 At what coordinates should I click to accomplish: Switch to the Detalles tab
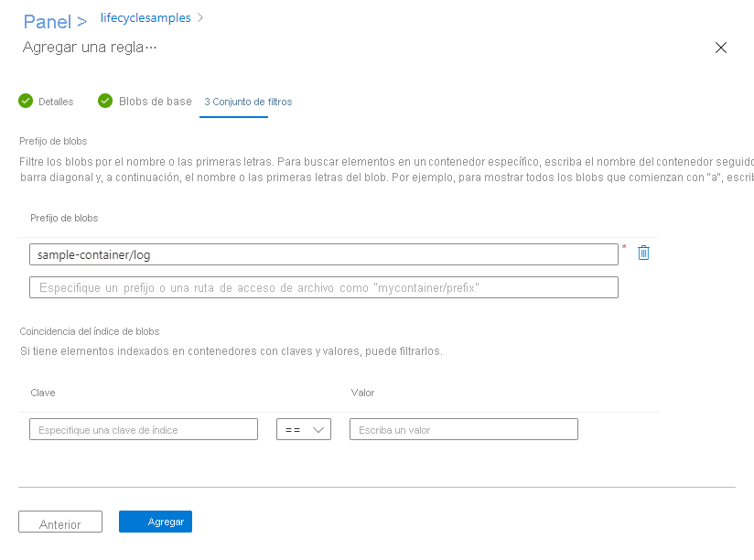[x=55, y=101]
